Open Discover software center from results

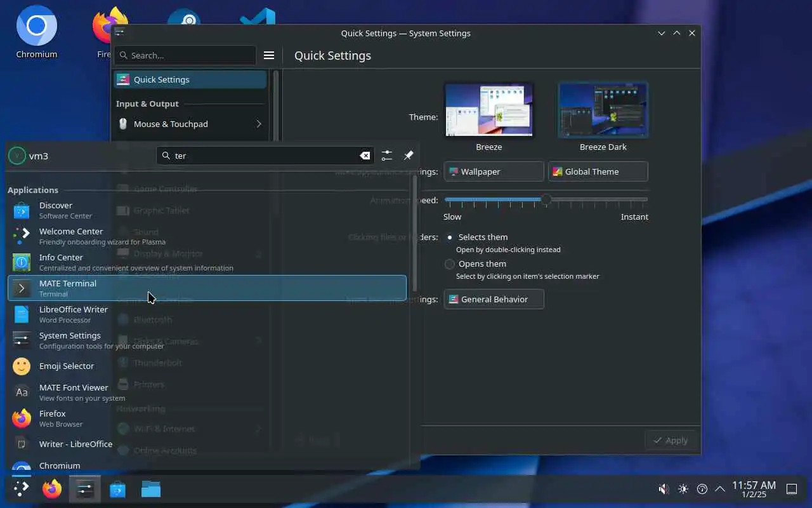(x=207, y=210)
